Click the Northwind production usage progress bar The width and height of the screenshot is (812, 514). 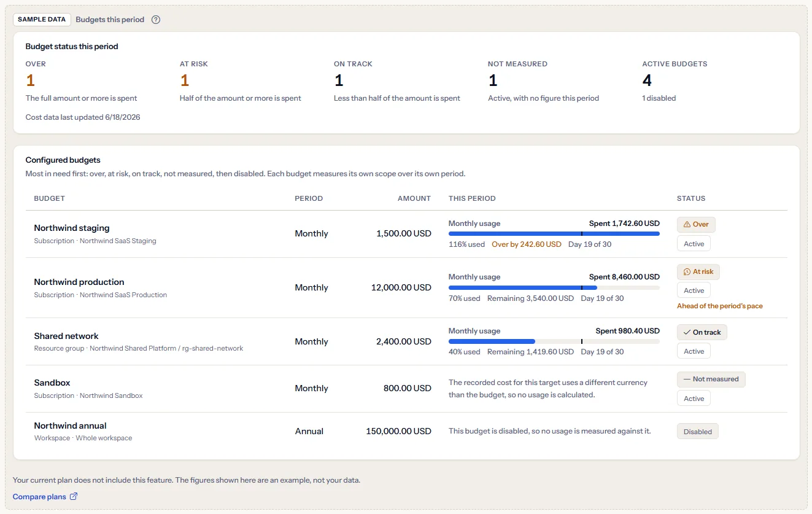click(x=554, y=287)
